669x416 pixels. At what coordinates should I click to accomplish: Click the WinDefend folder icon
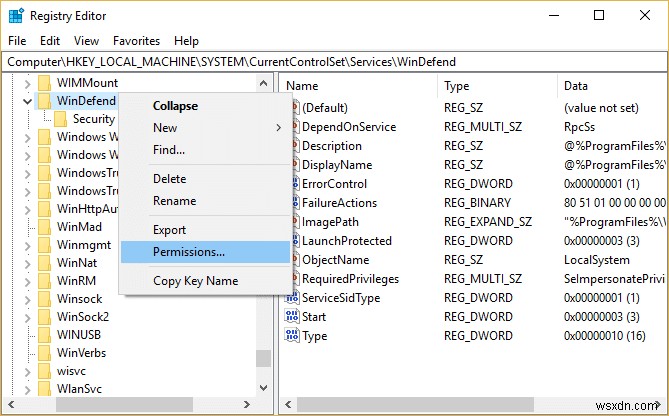click(44, 101)
